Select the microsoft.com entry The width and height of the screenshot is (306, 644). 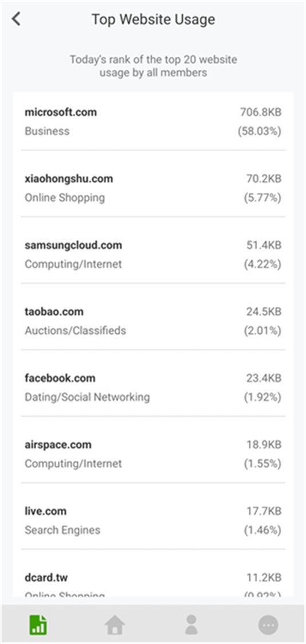click(153, 121)
